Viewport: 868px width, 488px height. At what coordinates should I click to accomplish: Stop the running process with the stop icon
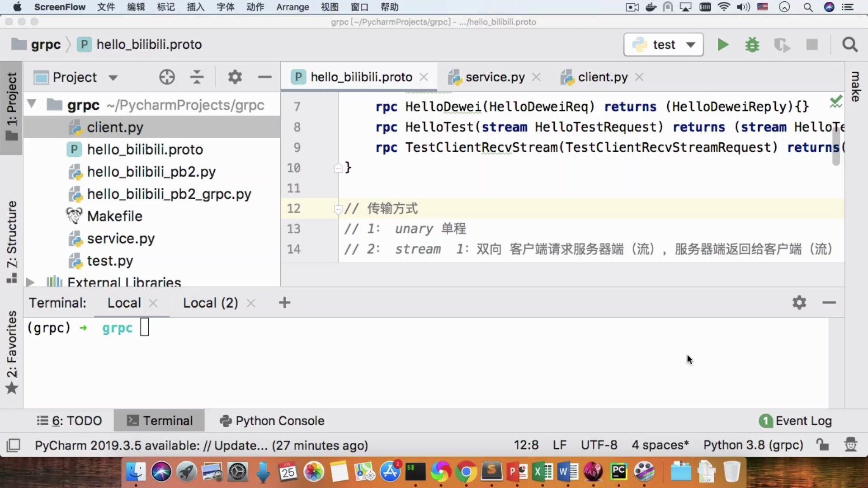tap(811, 45)
